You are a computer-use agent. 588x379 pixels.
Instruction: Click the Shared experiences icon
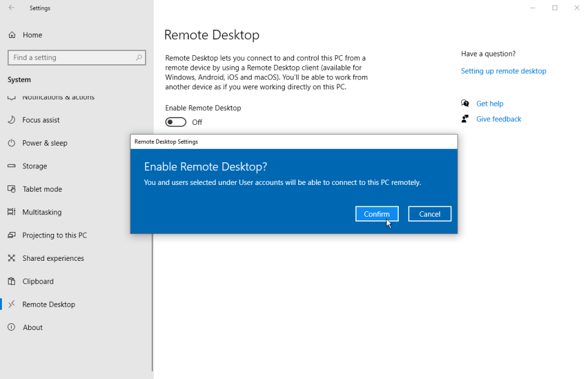click(x=12, y=258)
